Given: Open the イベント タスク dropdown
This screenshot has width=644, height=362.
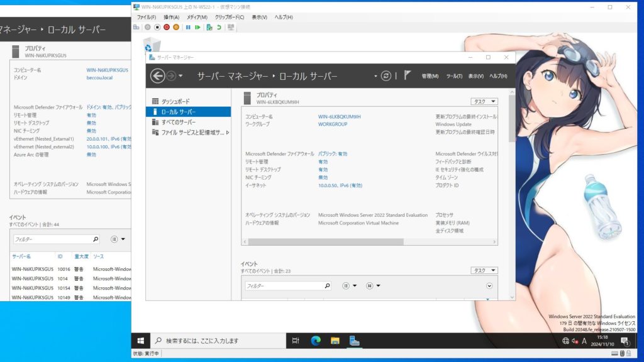Looking at the screenshot, I should click(484, 270).
